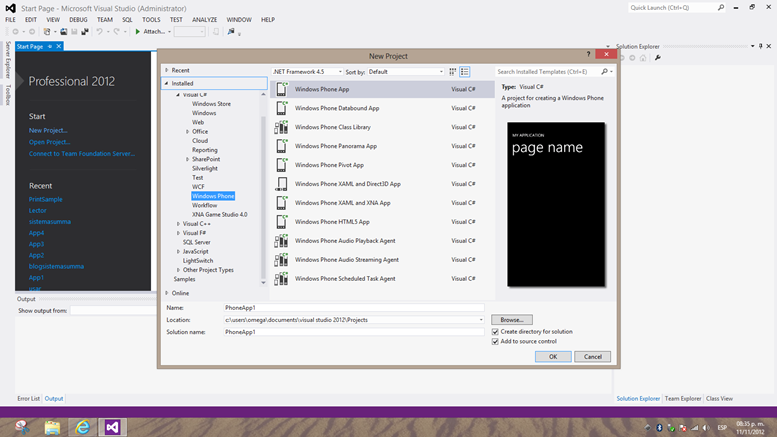Switch template list to medium icons view
This screenshot has width=777, height=437.
pyautogui.click(x=465, y=72)
